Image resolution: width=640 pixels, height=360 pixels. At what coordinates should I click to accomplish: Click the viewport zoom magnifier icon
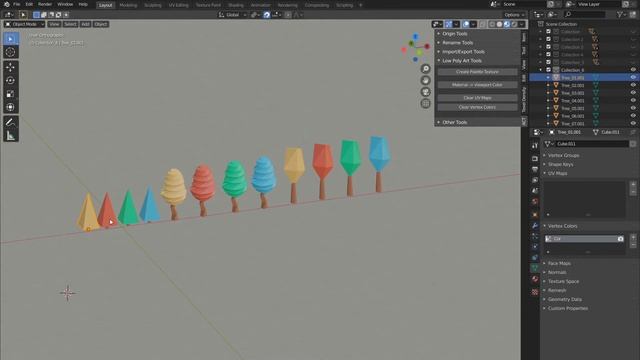point(425,69)
